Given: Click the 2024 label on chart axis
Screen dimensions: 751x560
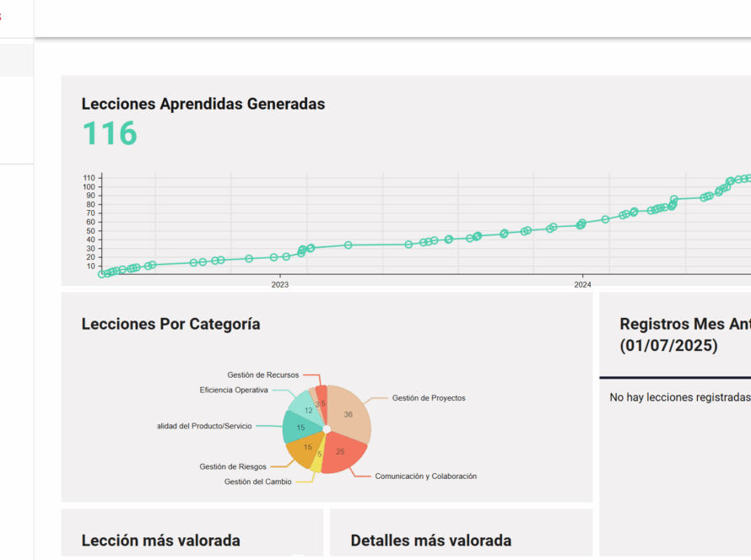Looking at the screenshot, I should tap(583, 285).
